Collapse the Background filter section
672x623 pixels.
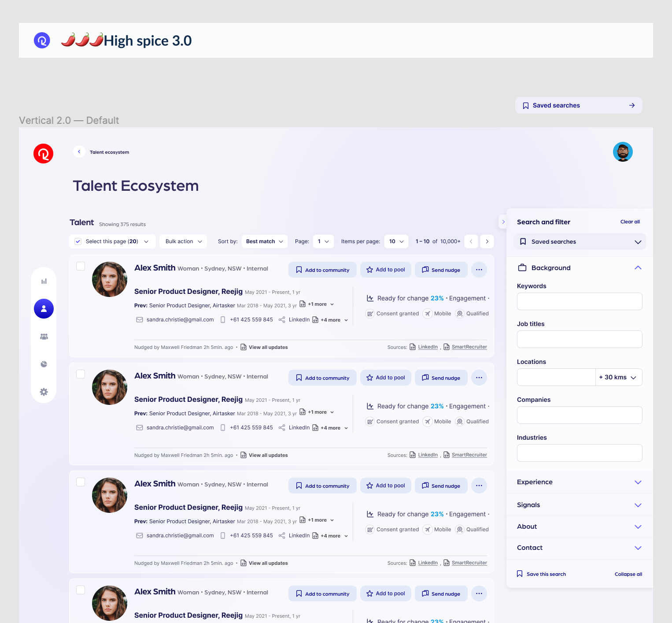(x=638, y=268)
